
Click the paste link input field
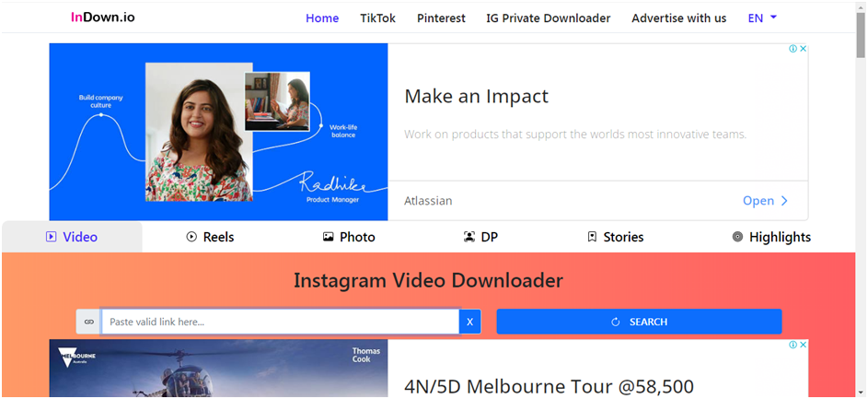click(280, 322)
